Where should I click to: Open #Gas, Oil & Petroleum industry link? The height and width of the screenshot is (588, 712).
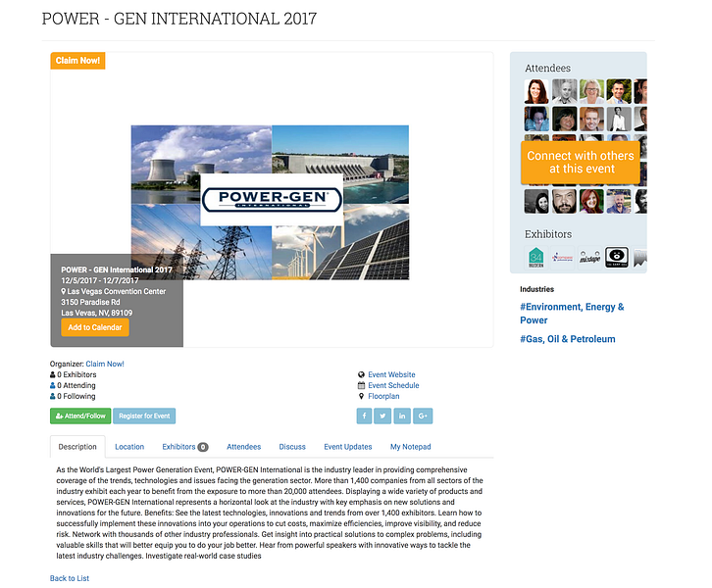point(568,339)
